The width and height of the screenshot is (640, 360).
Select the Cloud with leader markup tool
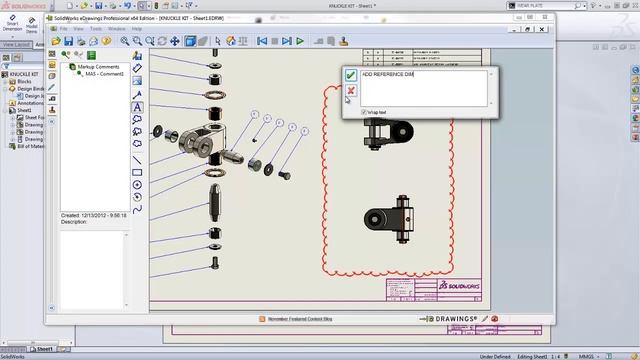tap(137, 120)
